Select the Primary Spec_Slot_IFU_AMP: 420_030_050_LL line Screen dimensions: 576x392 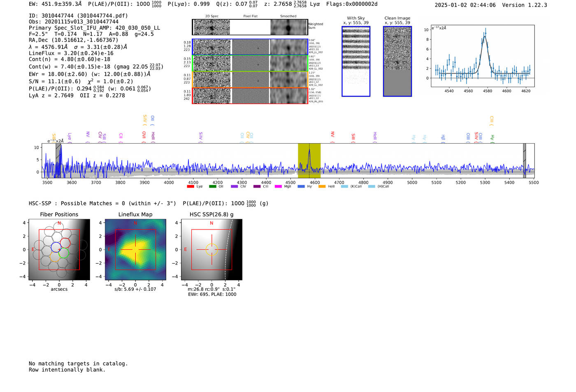(x=94, y=28)
